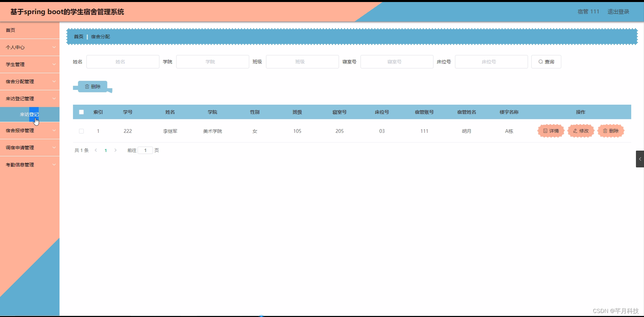
Task: Open 首页 from the breadcrumb bar
Action: [78, 37]
